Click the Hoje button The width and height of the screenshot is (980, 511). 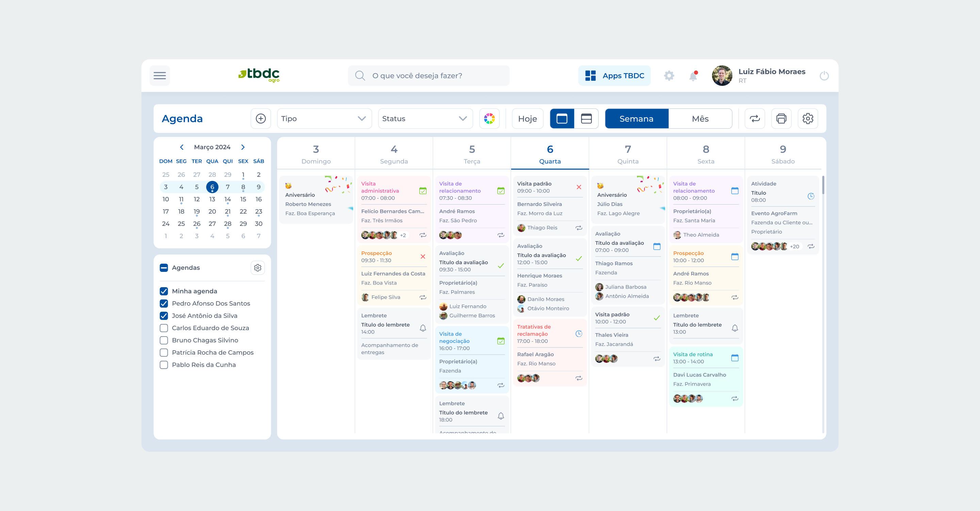pyautogui.click(x=527, y=119)
